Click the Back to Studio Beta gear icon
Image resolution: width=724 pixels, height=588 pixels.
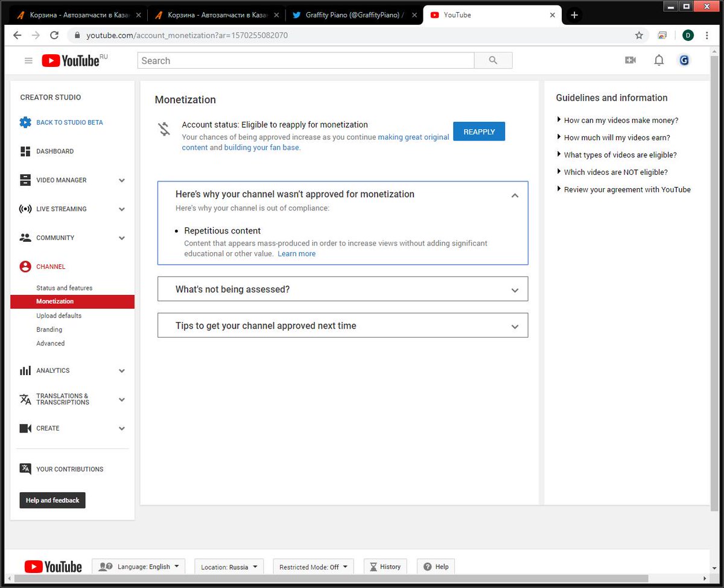tap(25, 122)
